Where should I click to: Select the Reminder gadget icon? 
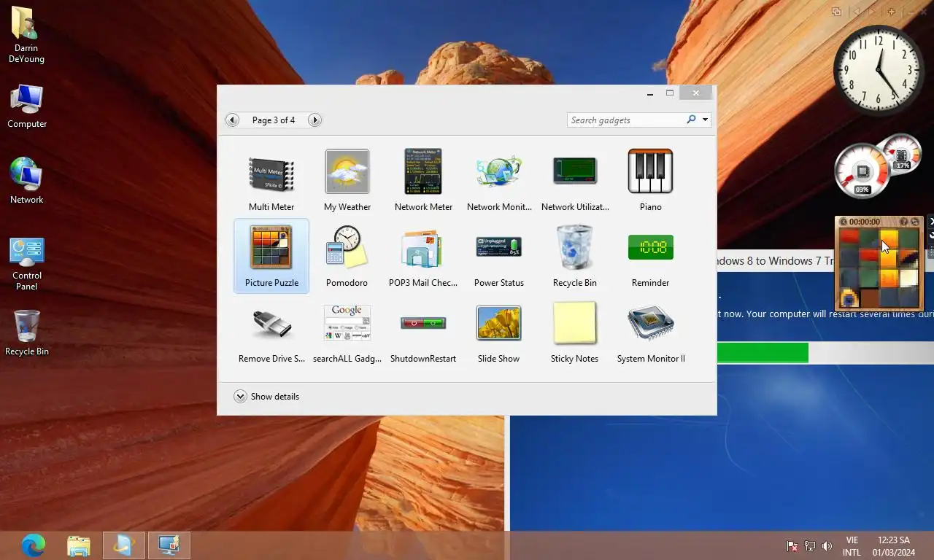(x=650, y=247)
